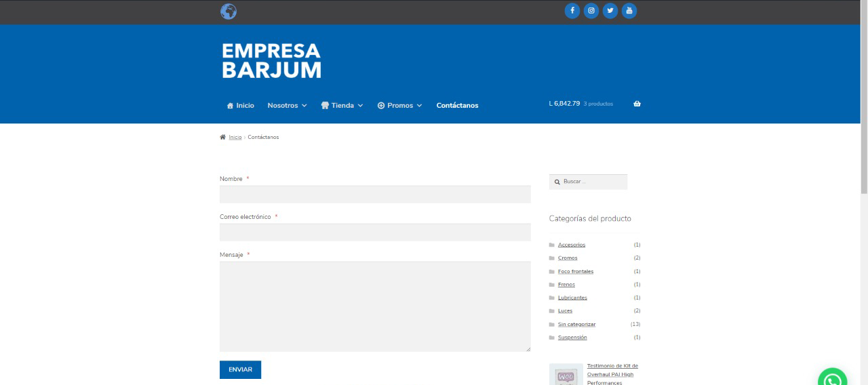The height and width of the screenshot is (385, 868).
Task: Open the Facebook social icon
Action: pos(572,11)
